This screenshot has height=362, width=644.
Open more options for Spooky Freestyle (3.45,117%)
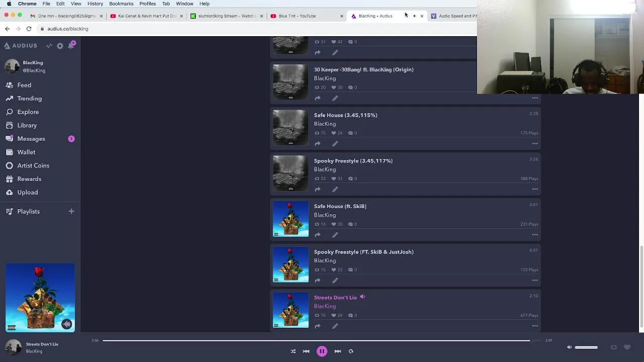click(x=535, y=190)
